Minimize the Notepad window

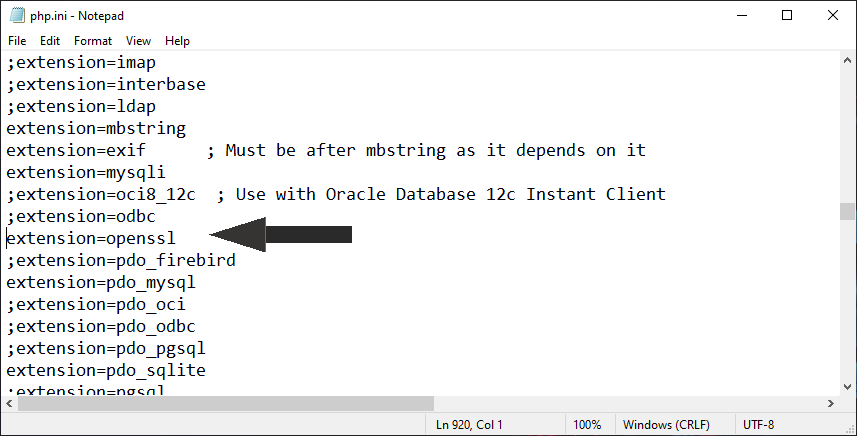[740, 15]
